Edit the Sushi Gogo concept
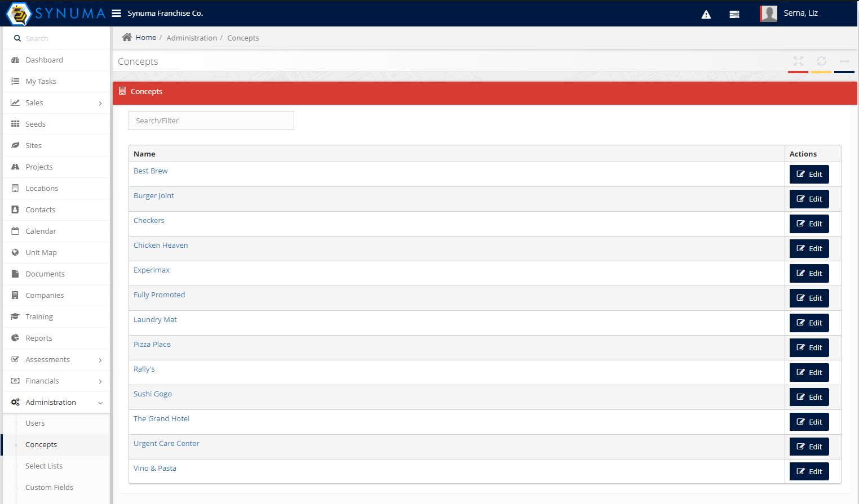859x504 pixels. (x=809, y=397)
